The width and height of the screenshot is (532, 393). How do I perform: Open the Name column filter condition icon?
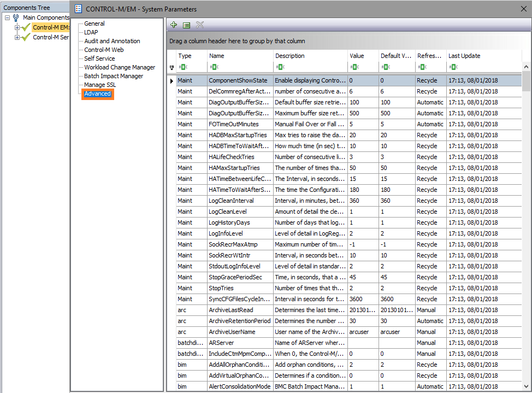214,67
